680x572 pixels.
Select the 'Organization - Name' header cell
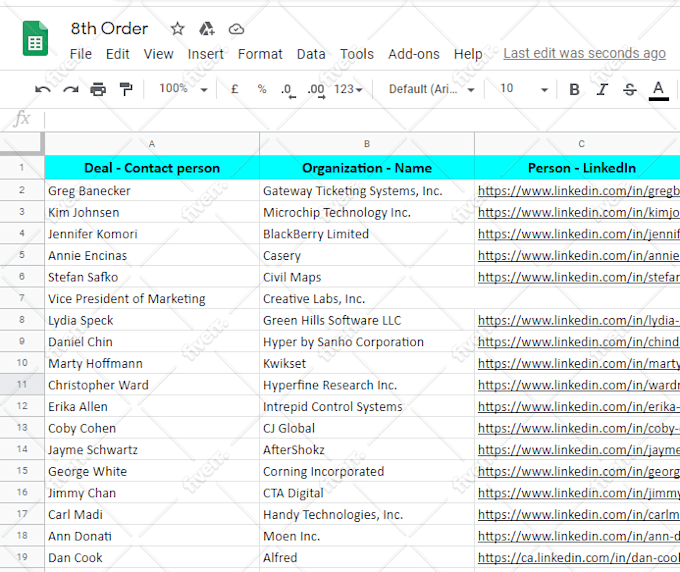coord(367,168)
